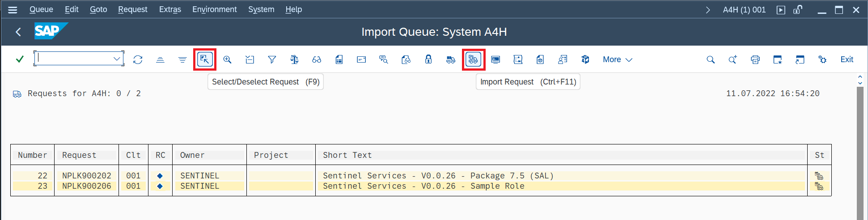
Task: Click the vertical scrollbar on the right
Action: (860, 152)
